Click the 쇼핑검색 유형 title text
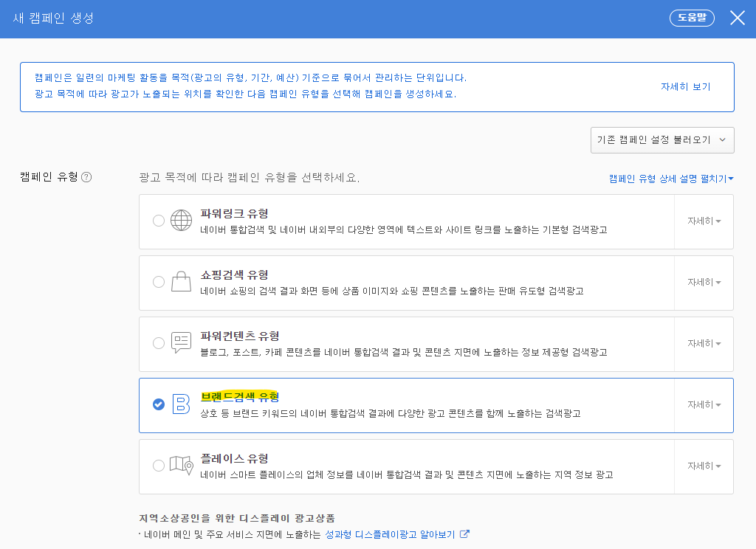Screen dimensions: 756x549 pos(234,274)
